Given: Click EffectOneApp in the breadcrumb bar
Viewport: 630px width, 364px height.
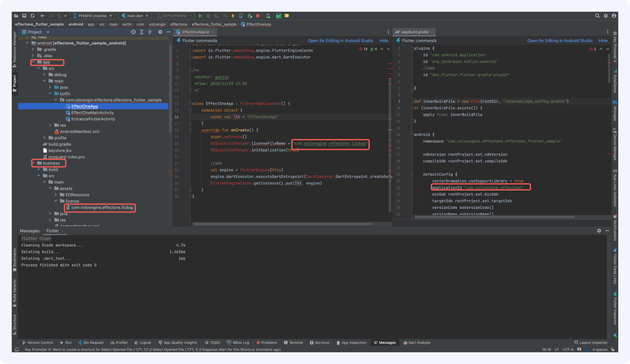Looking at the screenshot, I should click(256, 24).
